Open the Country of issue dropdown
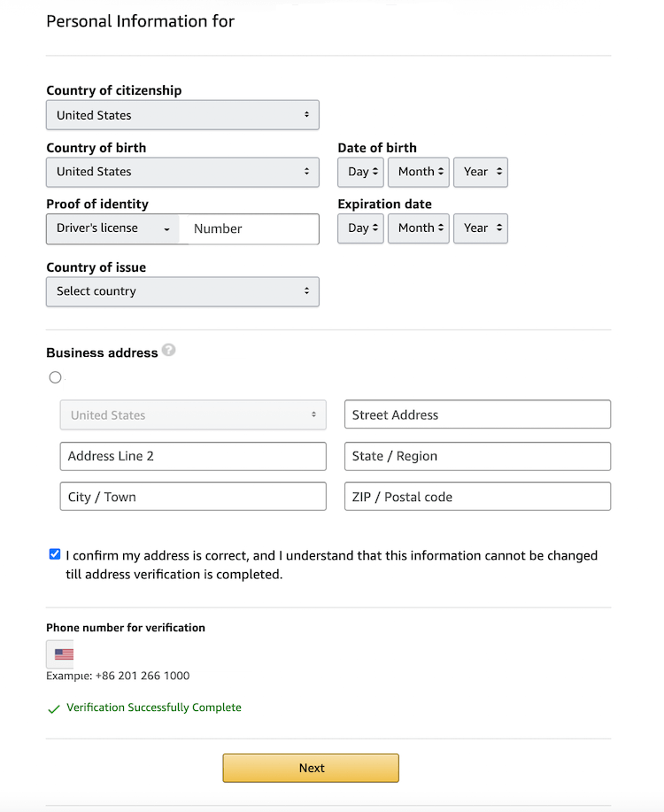Image resolution: width=664 pixels, height=812 pixels. [182, 291]
